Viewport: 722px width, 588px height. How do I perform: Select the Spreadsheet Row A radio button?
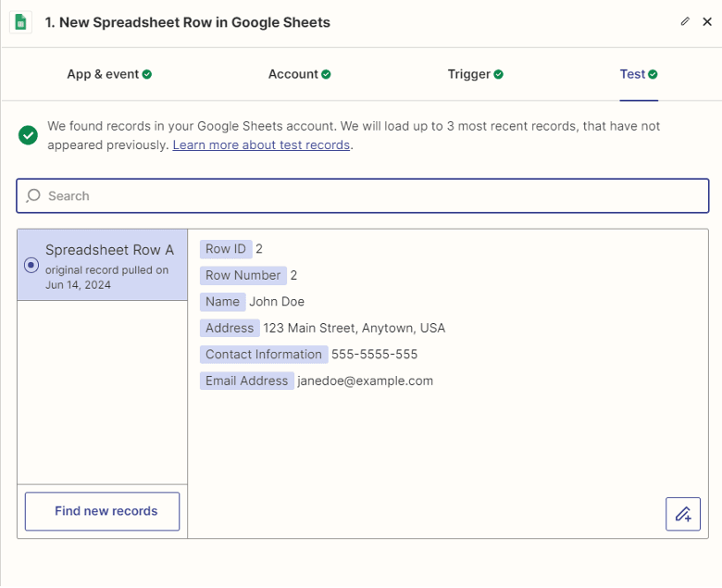[31, 265]
